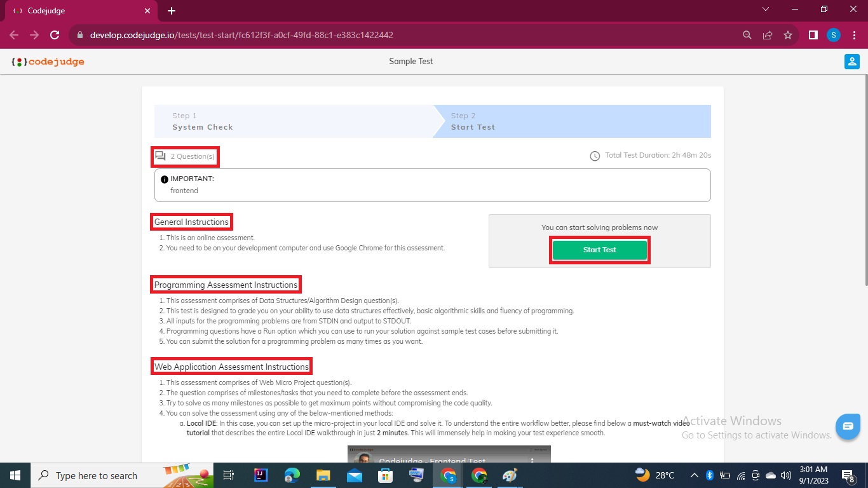Screen dimensions: 868x488
Task: Click the info icon in the IMPORTANT box
Action: (x=164, y=179)
